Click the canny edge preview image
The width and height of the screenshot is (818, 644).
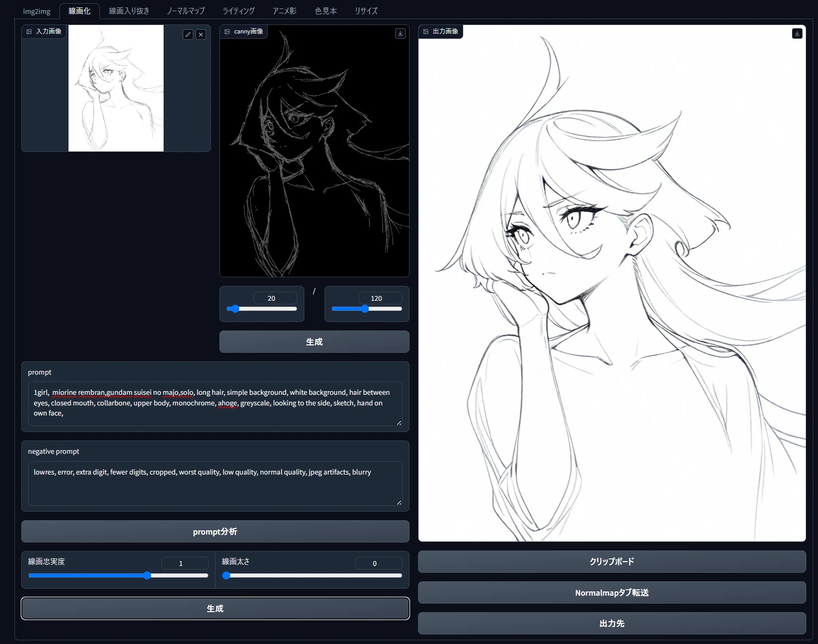point(314,151)
